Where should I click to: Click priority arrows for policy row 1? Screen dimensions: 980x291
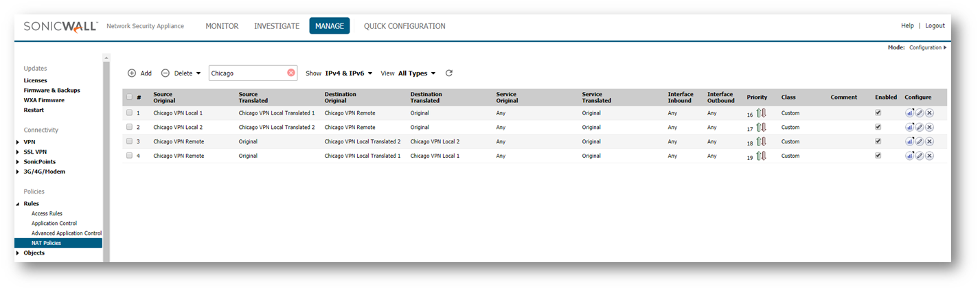[x=761, y=113]
